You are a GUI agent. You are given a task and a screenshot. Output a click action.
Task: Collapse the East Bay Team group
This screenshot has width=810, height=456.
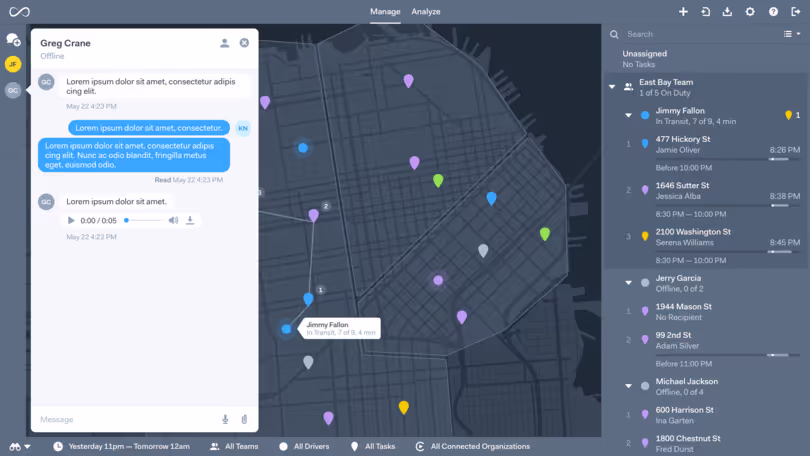click(612, 87)
